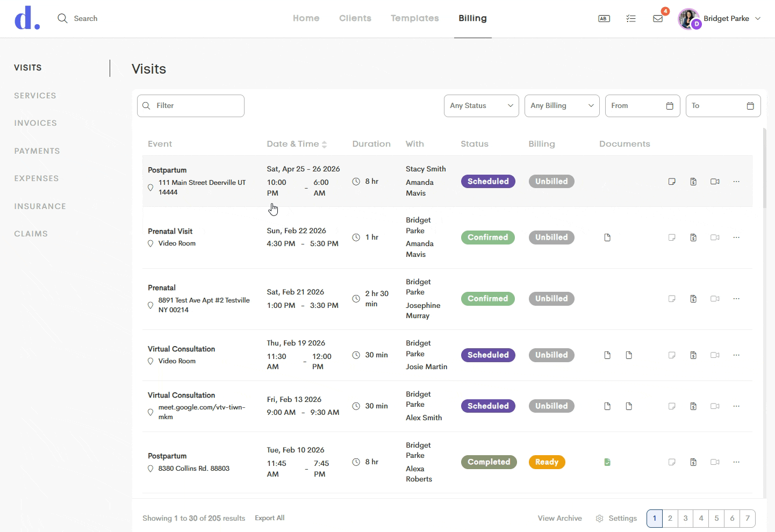Screen dimensions: 775x532
Task: Open video camera icon for Stacy Smith Postpartum visit
Action: point(715,182)
